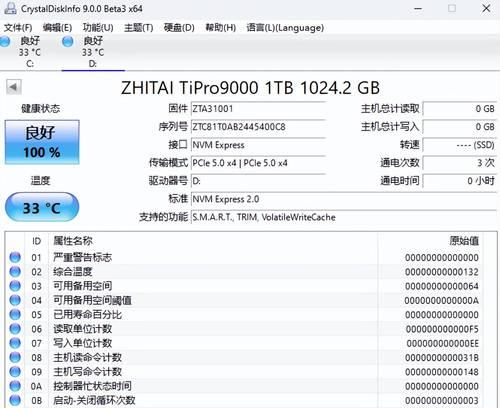Image resolution: width=500 pixels, height=408 pixels.
Task: Click the 通电时间 value 0 小时
Action: point(460,181)
